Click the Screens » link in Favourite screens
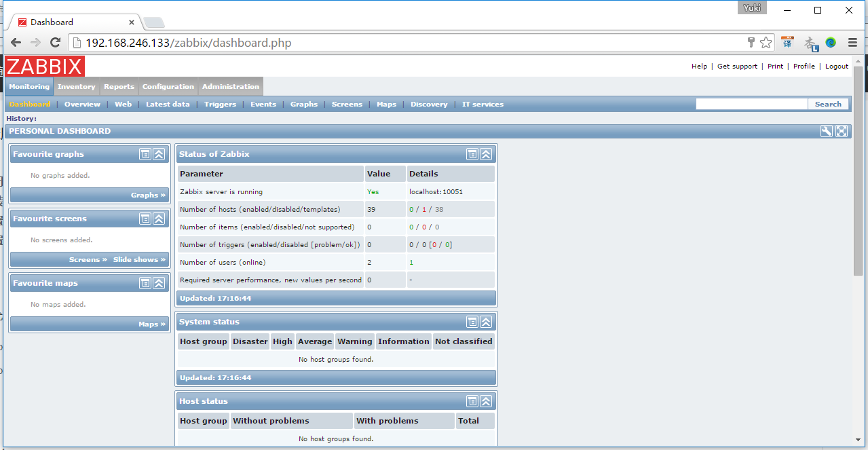868x450 pixels. point(88,260)
